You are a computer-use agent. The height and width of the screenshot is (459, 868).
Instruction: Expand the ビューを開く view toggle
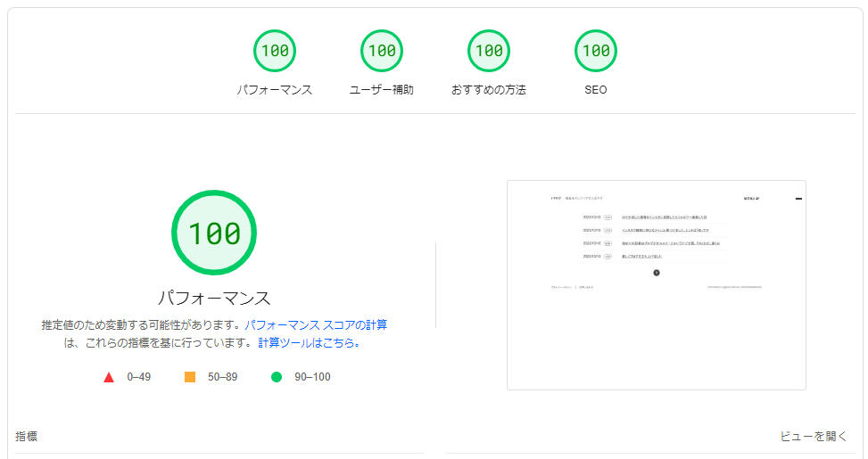(814, 437)
